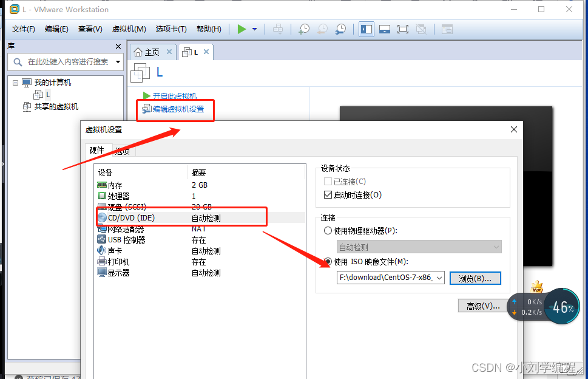
Task: Click the library search input field
Action: pyautogui.click(x=66, y=62)
